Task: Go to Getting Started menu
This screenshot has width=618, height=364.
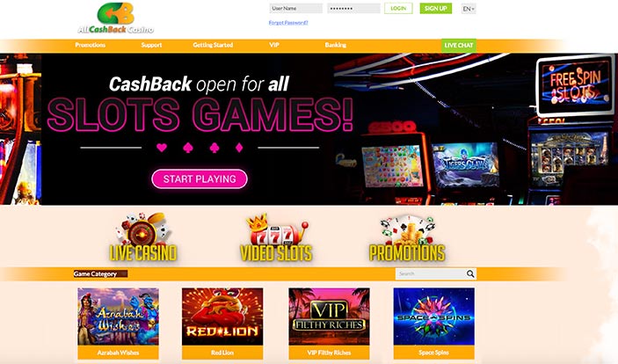Action: click(x=213, y=45)
